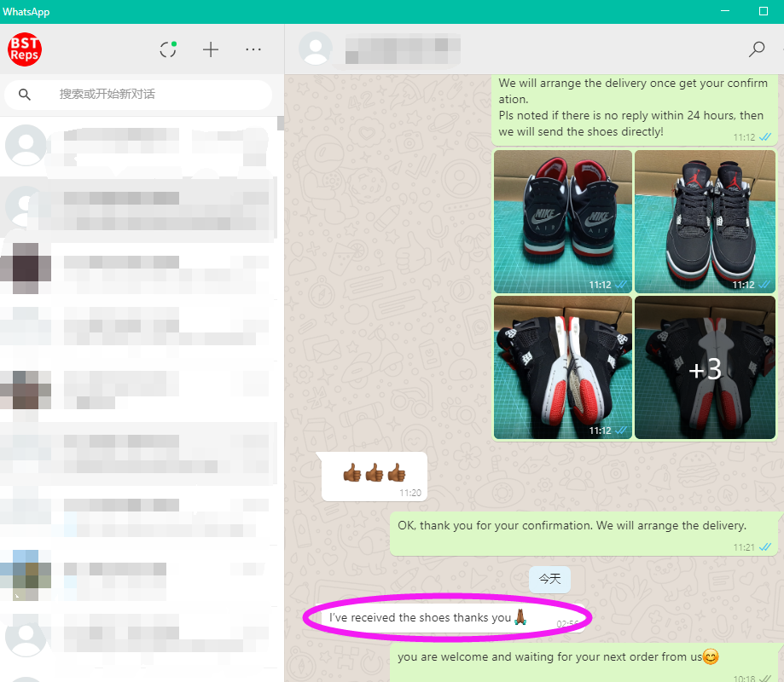Select the three thumbs-up emoji message
The width and height of the screenshot is (784, 682).
tap(375, 477)
